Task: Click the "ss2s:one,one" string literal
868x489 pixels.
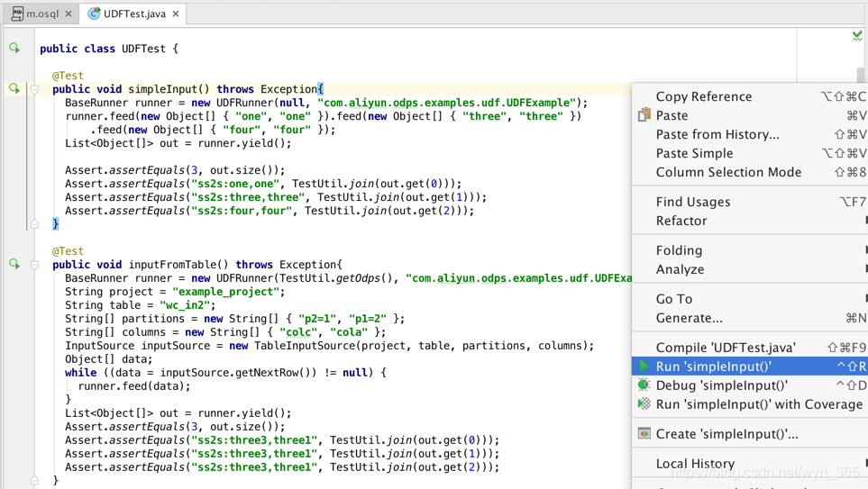Action: (x=235, y=184)
